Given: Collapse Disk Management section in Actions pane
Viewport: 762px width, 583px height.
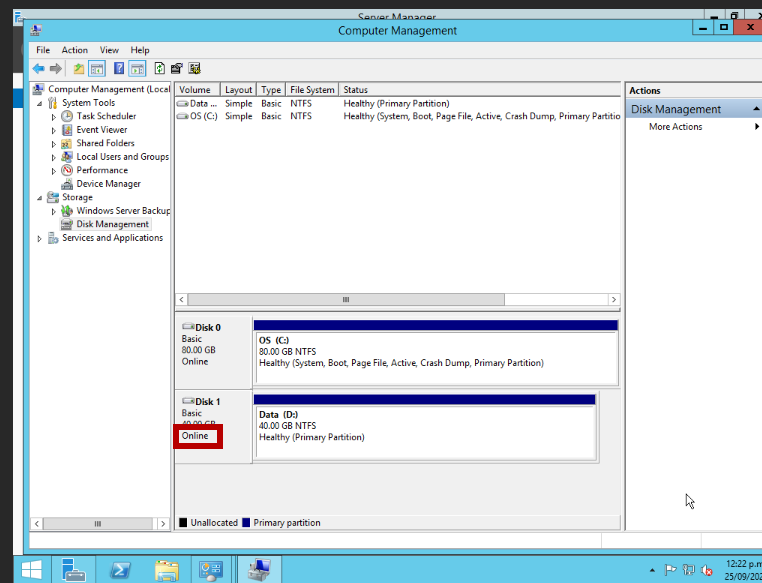Looking at the screenshot, I should tap(756, 109).
